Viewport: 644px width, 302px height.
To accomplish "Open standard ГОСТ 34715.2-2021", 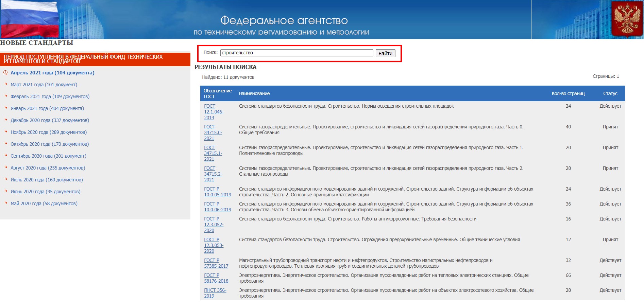I will 213,174.
